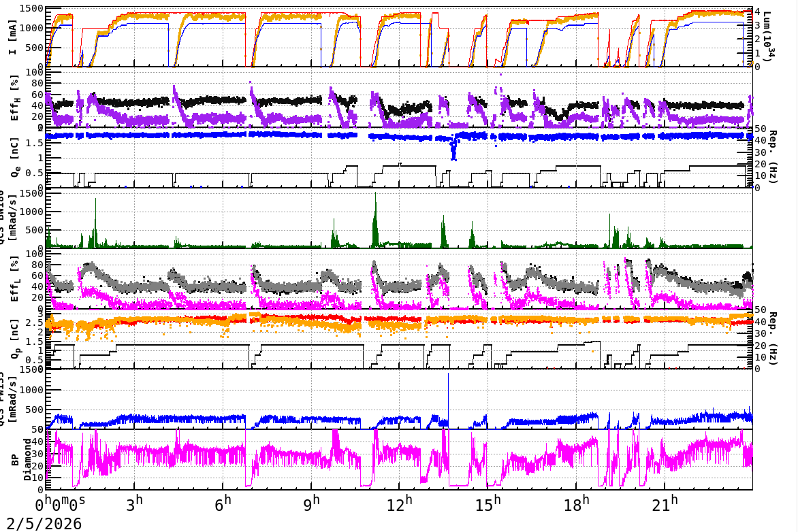This screenshot has height=532, width=798.
Task: Click the 9h time axis tick label
Action: (311, 504)
